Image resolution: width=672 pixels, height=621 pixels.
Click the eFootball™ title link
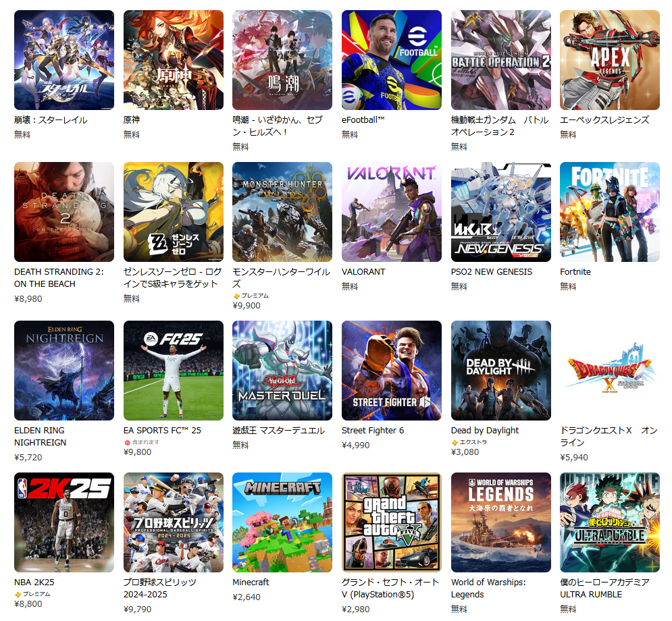(363, 120)
